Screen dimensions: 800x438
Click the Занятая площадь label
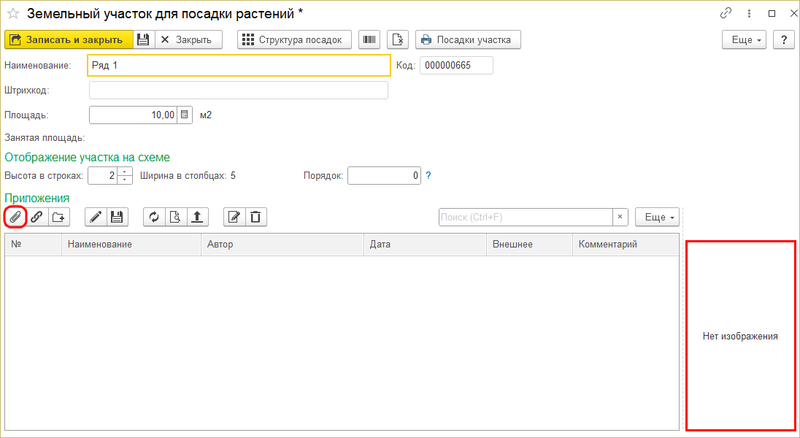(x=45, y=138)
